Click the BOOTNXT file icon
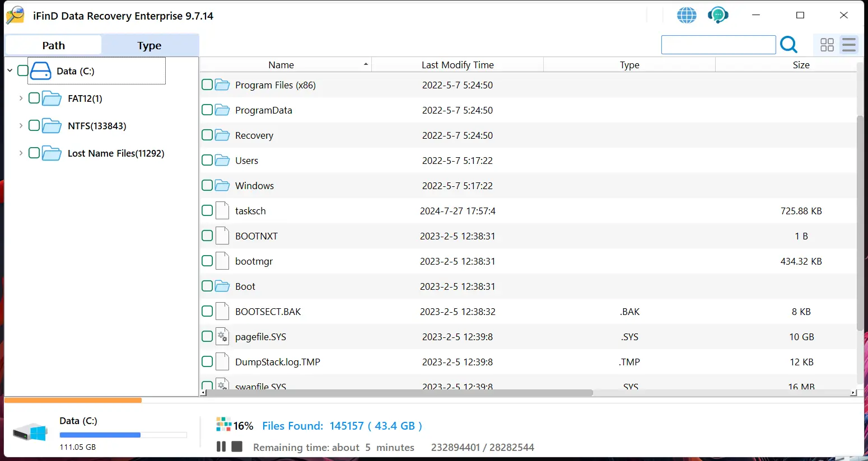Screen dimensions: 868x461 coord(222,236)
